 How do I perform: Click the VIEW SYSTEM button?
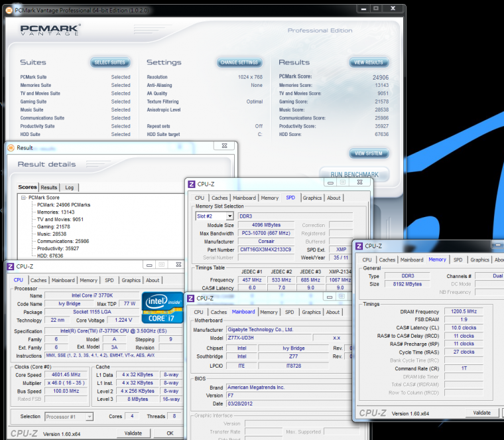coord(368,153)
